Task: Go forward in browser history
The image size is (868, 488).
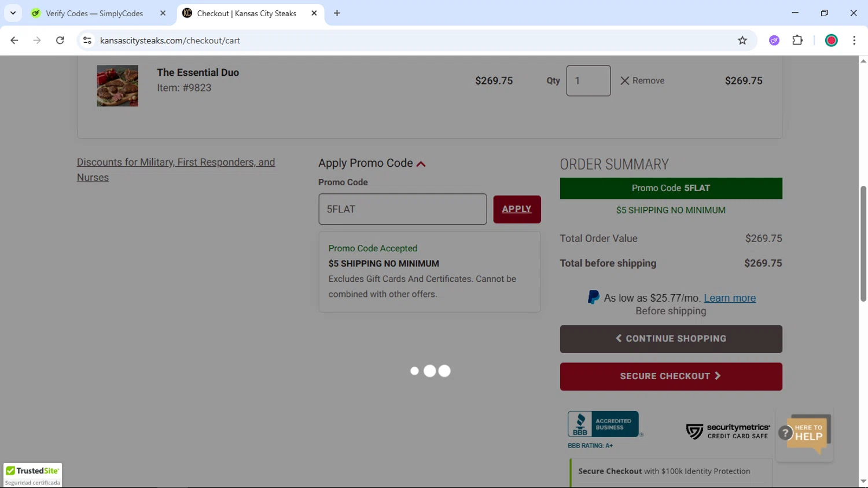Action: [37, 41]
